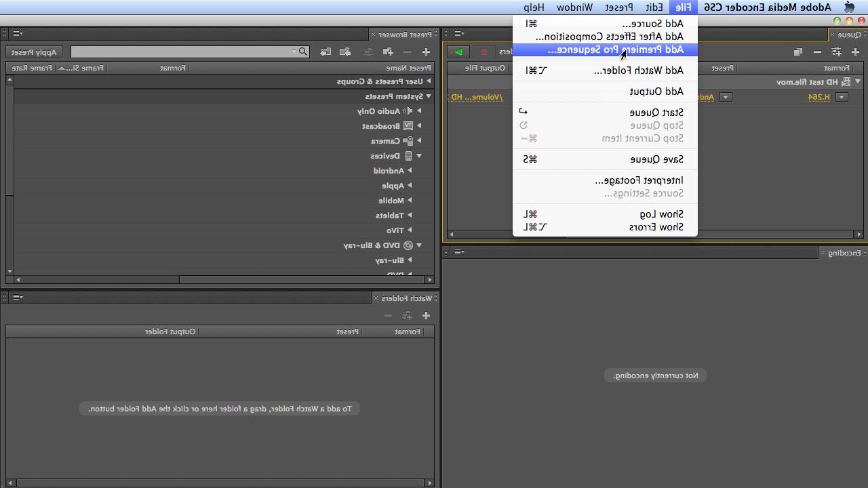Screen dimensions: 868x488
Task: Open the Edit menu
Action: click(x=654, y=7)
